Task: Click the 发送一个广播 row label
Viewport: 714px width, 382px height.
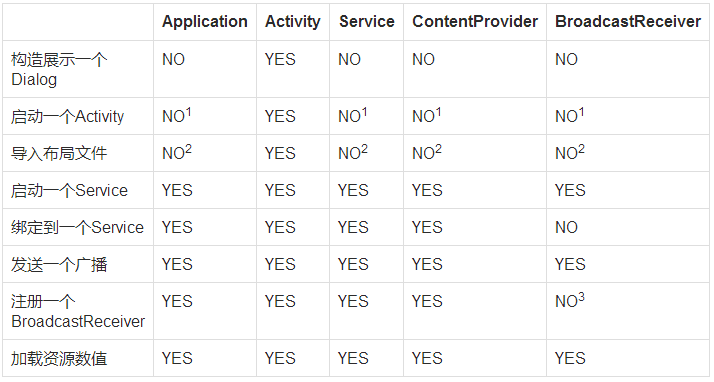Action: coord(59,264)
